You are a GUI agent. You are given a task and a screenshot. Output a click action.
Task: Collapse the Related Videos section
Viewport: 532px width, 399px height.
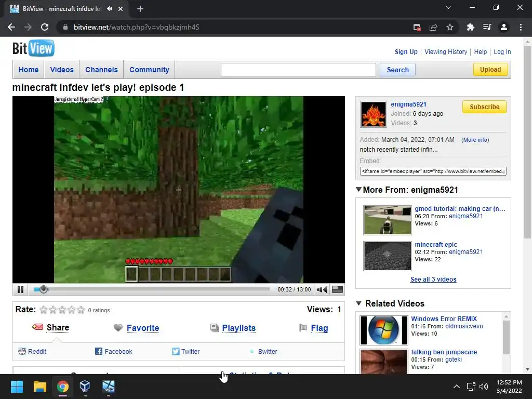pos(358,303)
